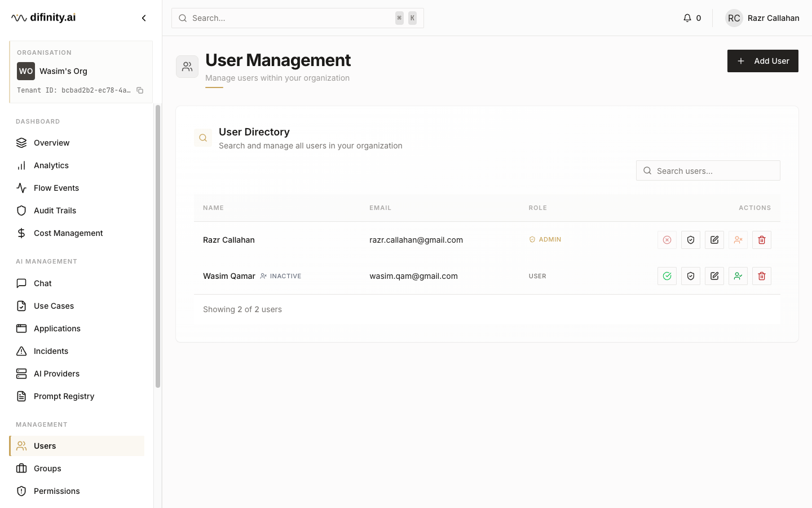
Task: Manage permissions shield for Razr Callahan
Action: [x=691, y=240]
